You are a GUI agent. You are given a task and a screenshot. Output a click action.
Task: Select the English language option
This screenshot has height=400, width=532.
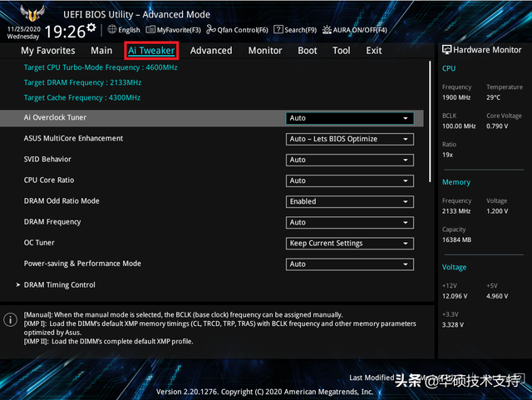pos(129,30)
